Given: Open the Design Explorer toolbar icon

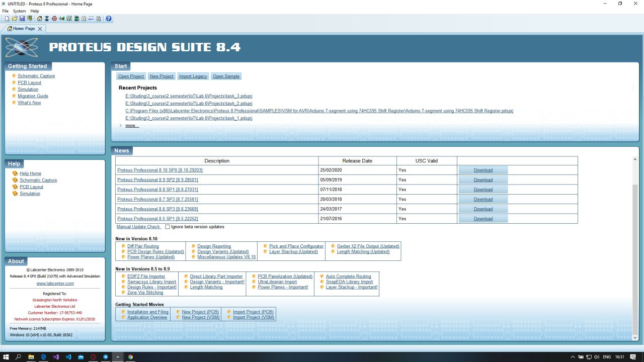Looking at the screenshot, I should point(76,19).
